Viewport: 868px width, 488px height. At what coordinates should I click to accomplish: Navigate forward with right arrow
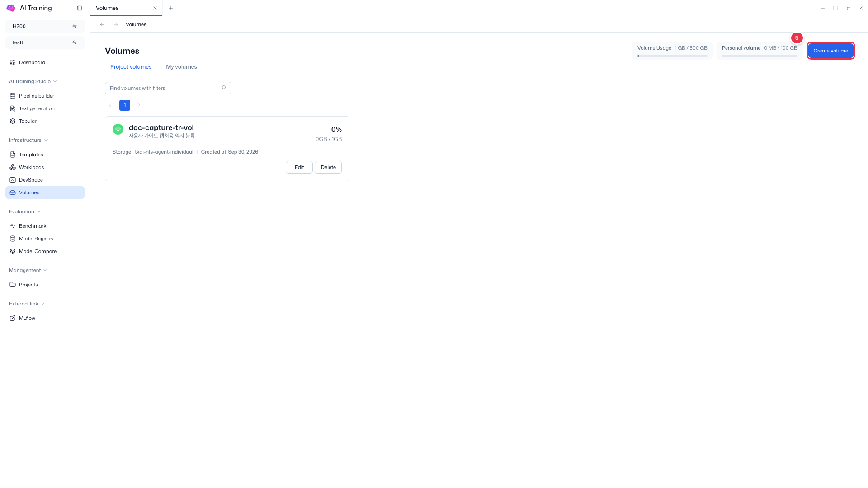click(x=116, y=24)
